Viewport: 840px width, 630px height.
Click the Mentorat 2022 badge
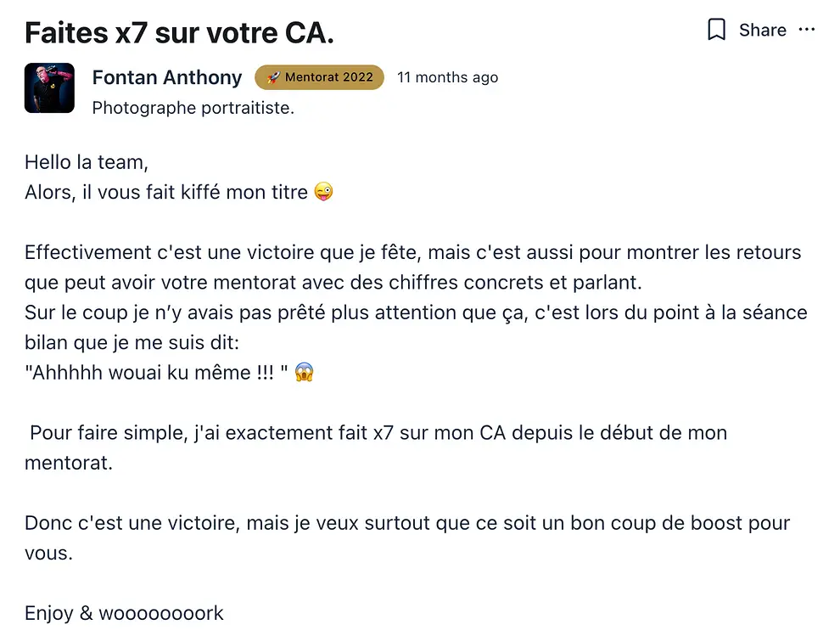pyautogui.click(x=319, y=77)
